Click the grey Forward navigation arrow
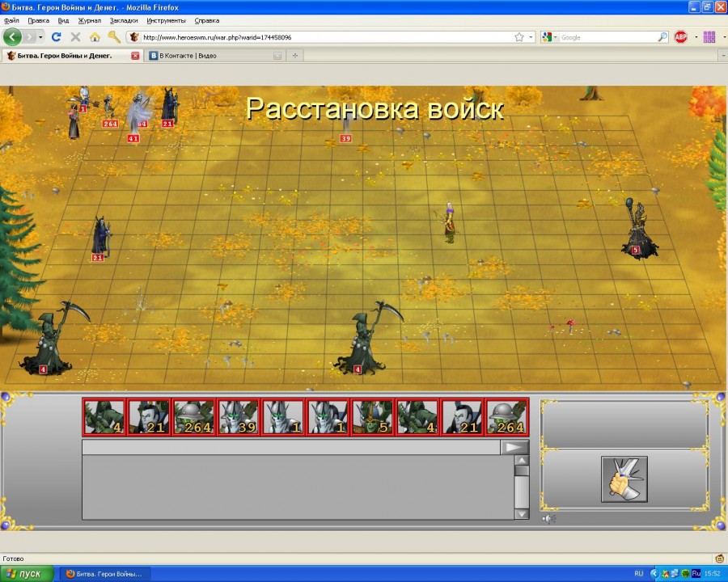This screenshot has height=582, width=728. click(30, 37)
